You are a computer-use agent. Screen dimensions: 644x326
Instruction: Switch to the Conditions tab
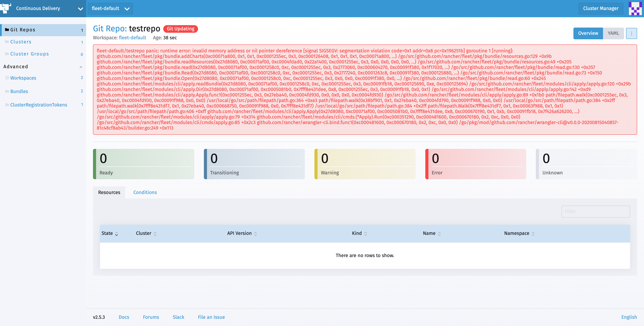click(x=145, y=192)
